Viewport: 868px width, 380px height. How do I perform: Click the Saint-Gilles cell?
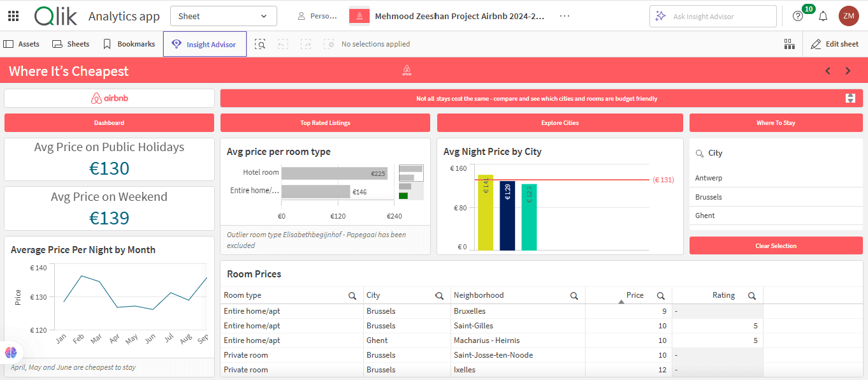(518, 326)
